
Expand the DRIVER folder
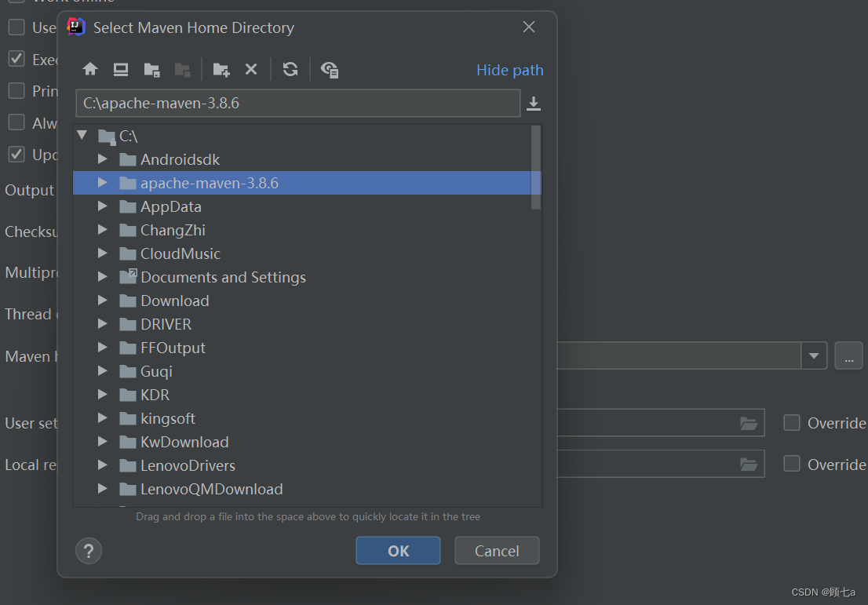pos(102,324)
